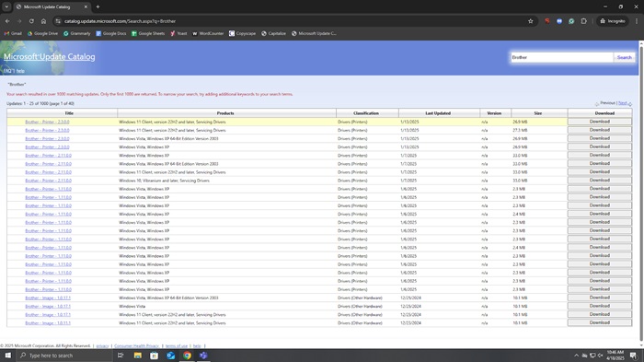The image size is (644, 362).
Task: Open File Explorer from the taskbar
Action: pyautogui.click(x=138, y=356)
